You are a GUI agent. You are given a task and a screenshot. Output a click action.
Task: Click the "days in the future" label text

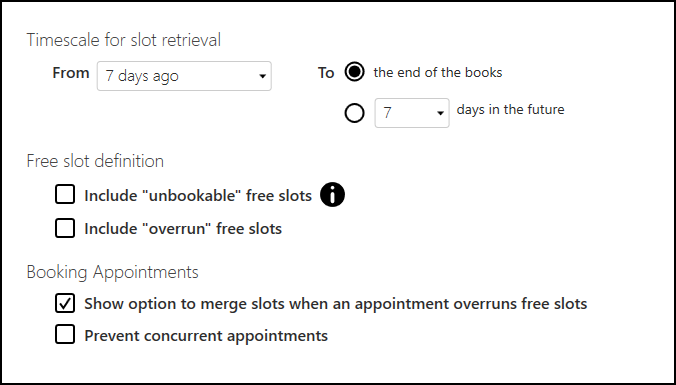(510, 110)
